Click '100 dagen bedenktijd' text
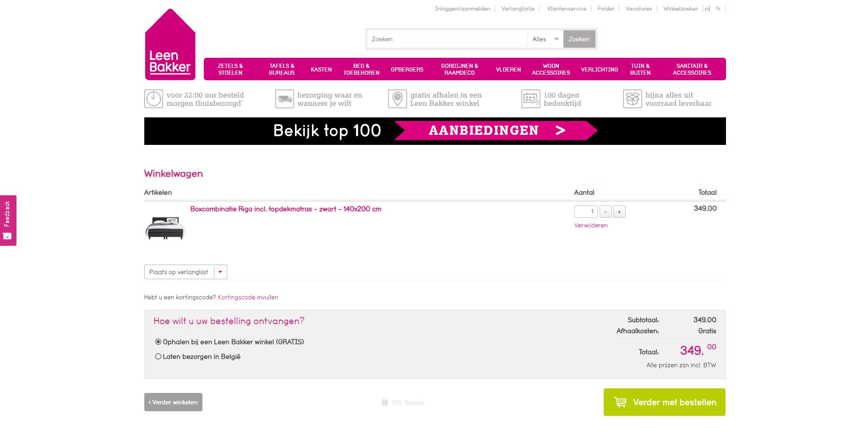Image resolution: width=868 pixels, height=442 pixels. pyautogui.click(x=562, y=99)
